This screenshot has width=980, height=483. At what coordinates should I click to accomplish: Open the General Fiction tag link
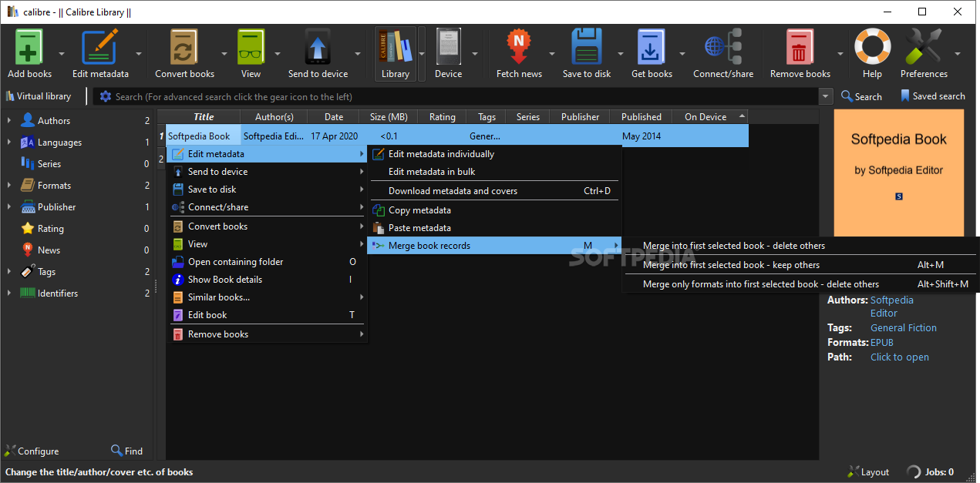pyautogui.click(x=904, y=327)
